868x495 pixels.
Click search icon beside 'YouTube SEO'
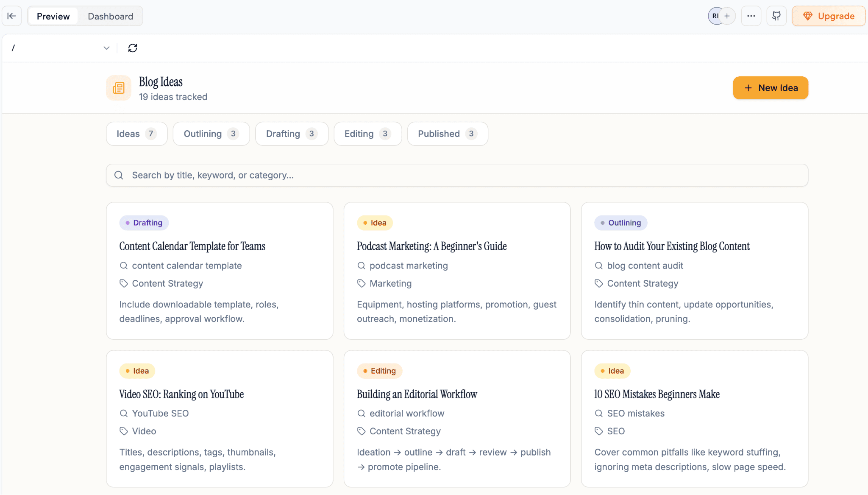click(x=124, y=413)
